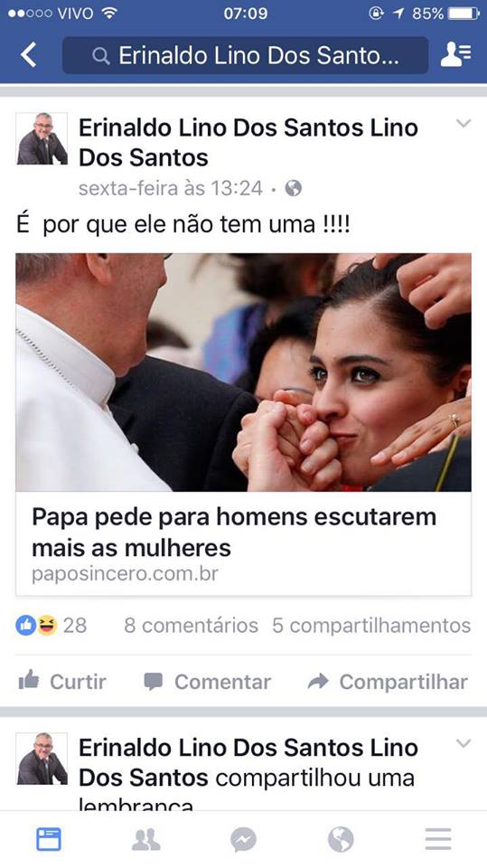Tap the first post's profile picture
The image size is (487, 868).
tap(42, 139)
